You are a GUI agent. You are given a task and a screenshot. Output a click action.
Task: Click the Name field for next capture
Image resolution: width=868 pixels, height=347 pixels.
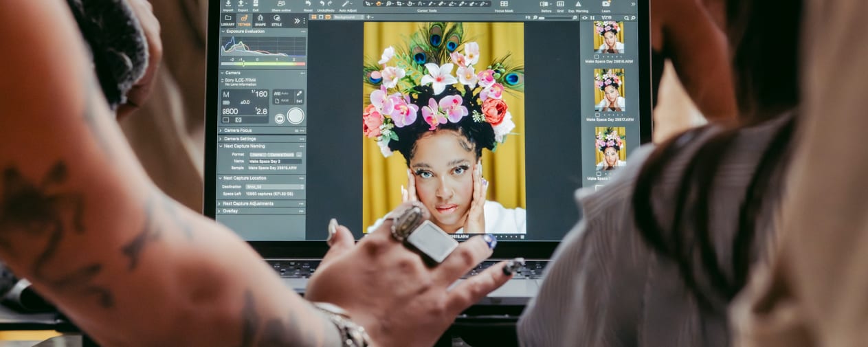[275, 161]
